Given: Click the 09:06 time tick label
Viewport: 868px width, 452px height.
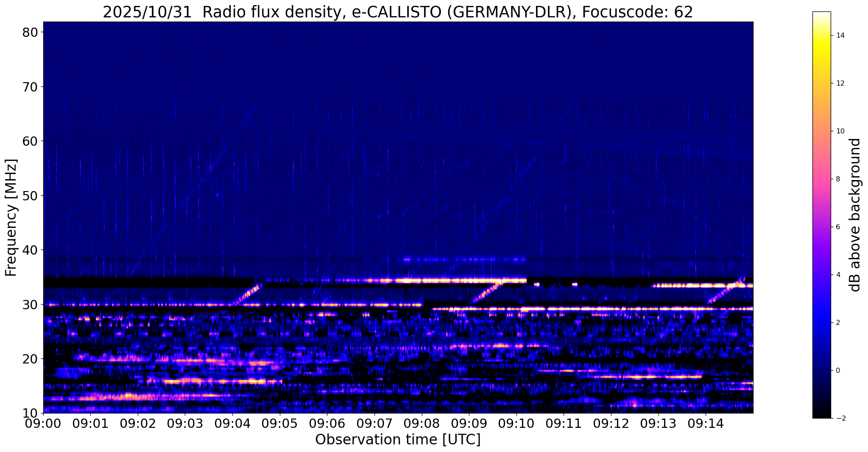Looking at the screenshot, I should tap(327, 423).
